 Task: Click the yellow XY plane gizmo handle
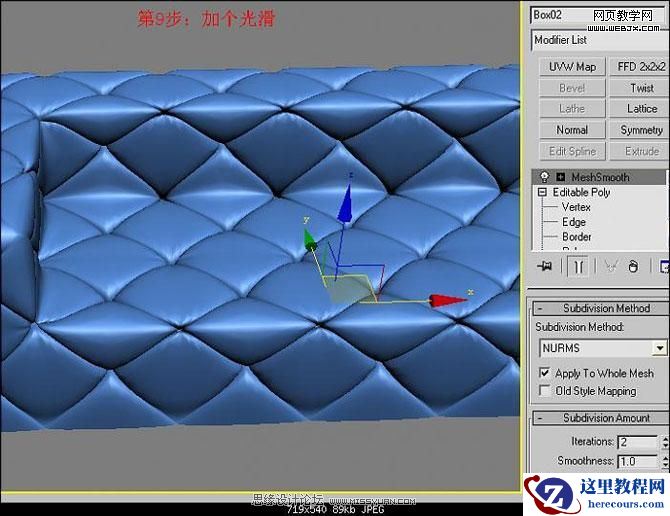(350, 288)
